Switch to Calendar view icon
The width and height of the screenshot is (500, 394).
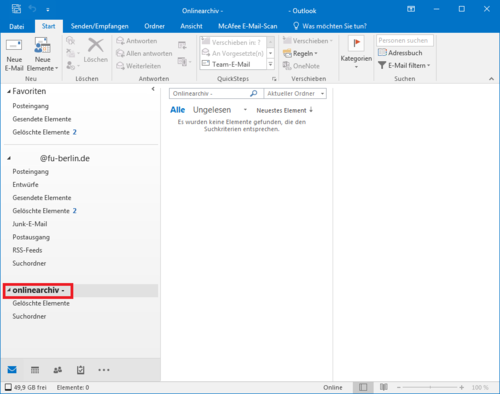(35, 370)
